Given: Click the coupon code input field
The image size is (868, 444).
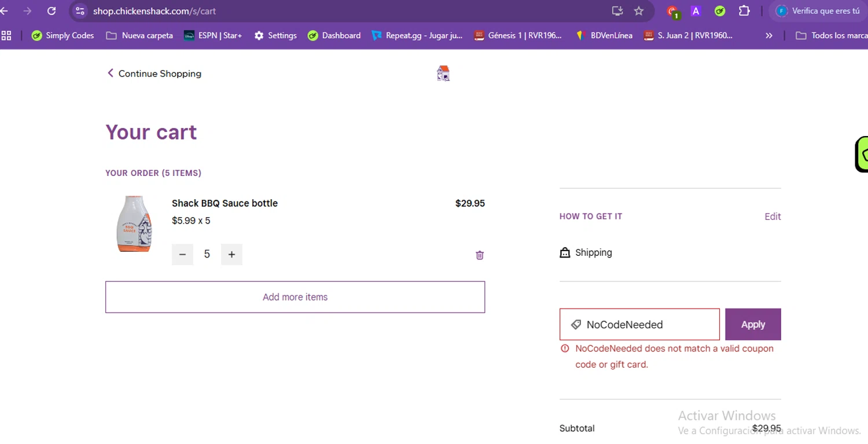Looking at the screenshot, I should (639, 324).
